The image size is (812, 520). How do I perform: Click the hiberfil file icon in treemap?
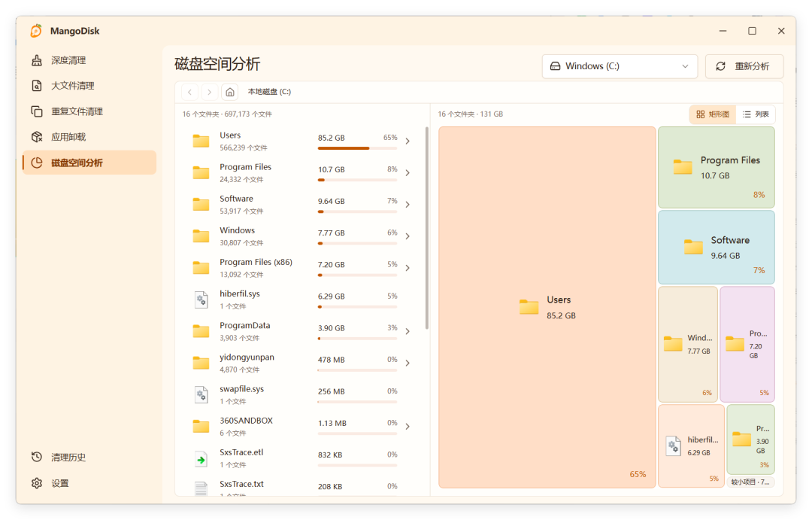tap(673, 445)
